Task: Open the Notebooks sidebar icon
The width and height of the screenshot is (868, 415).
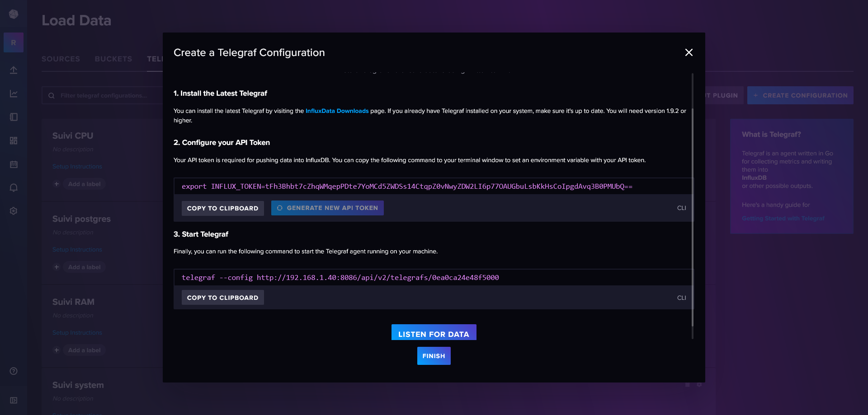Action: pyautogui.click(x=14, y=117)
